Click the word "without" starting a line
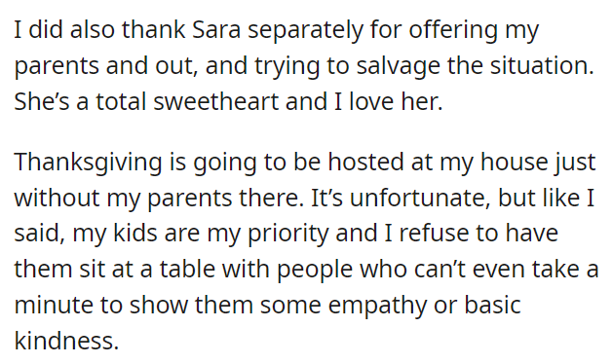The image size is (613, 364). tap(57, 198)
